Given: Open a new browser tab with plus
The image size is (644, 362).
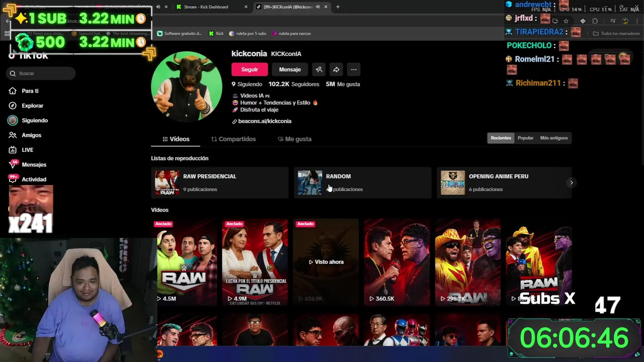Looking at the screenshot, I should tap(338, 7).
